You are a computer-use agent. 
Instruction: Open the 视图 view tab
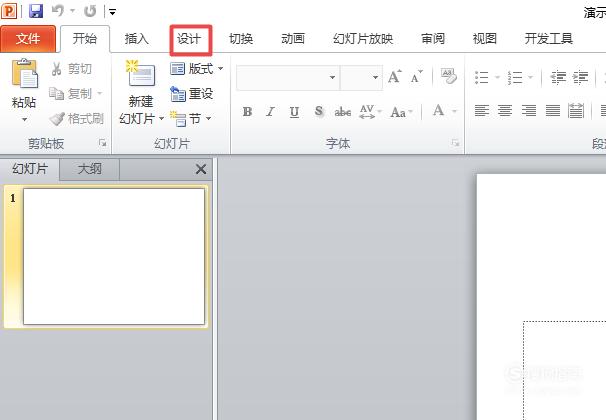tap(485, 39)
